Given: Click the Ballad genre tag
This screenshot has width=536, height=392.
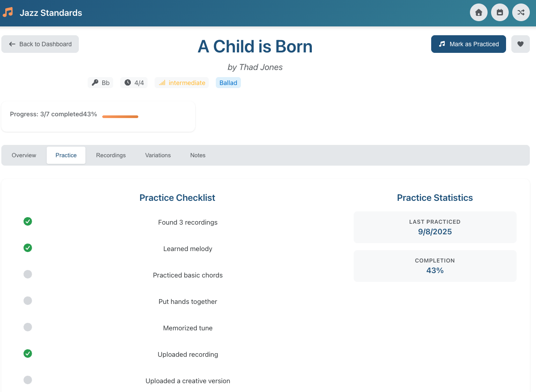Looking at the screenshot, I should [228, 83].
